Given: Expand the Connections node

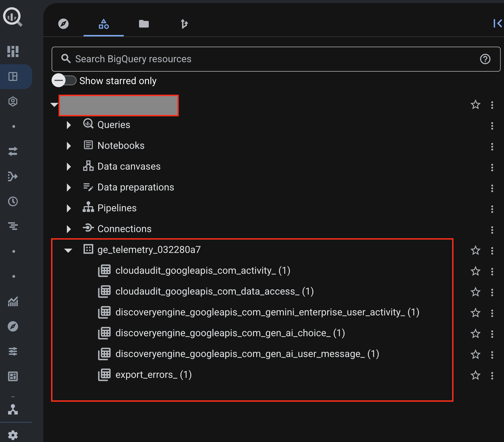Looking at the screenshot, I should click(69, 229).
